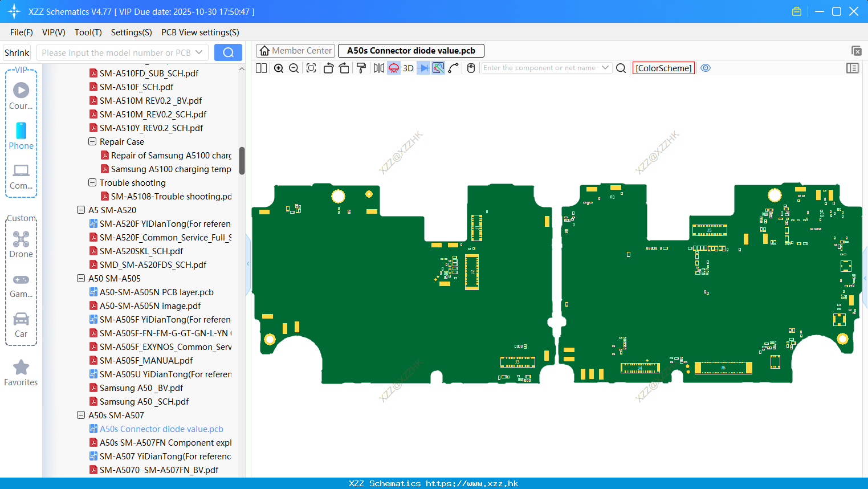Image resolution: width=868 pixels, height=489 pixels.
Task: Select the curved route line tool
Action: (x=454, y=68)
